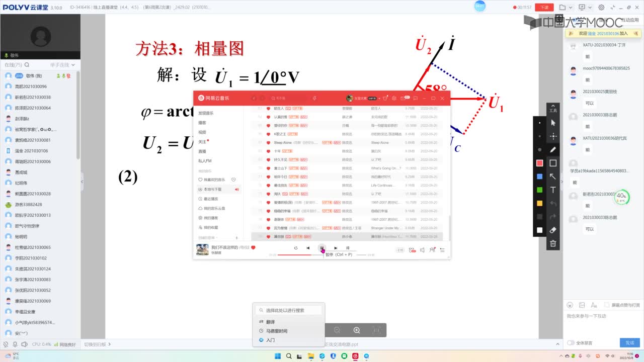The height and width of the screenshot is (362, 644).
Task: Collapse the drawing 工具 panel
Action: click(x=553, y=109)
